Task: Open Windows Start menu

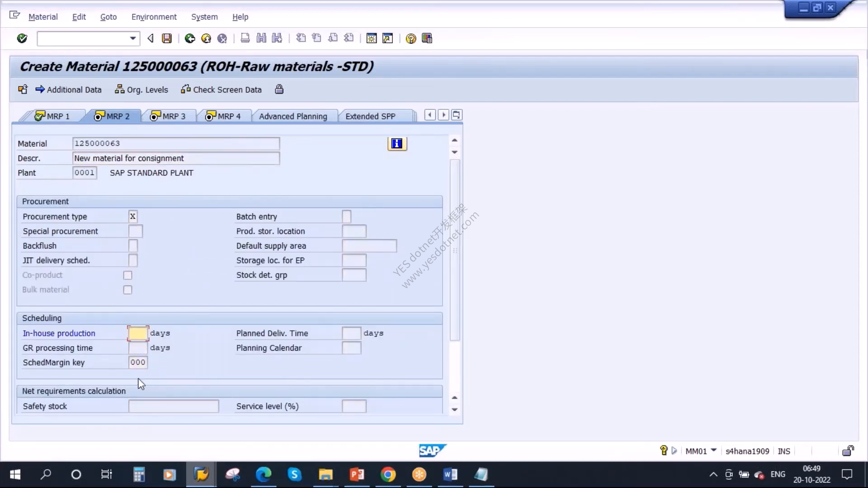Action: point(15,474)
